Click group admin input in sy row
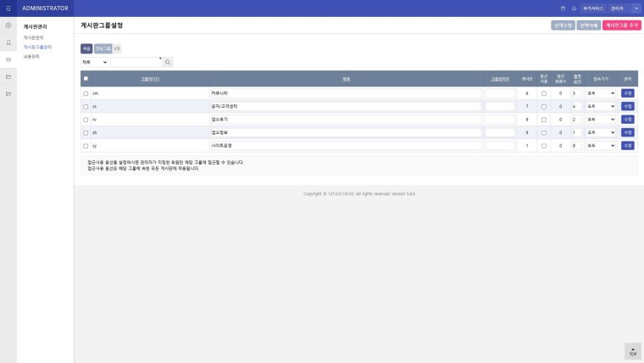644x363 pixels. click(500, 146)
